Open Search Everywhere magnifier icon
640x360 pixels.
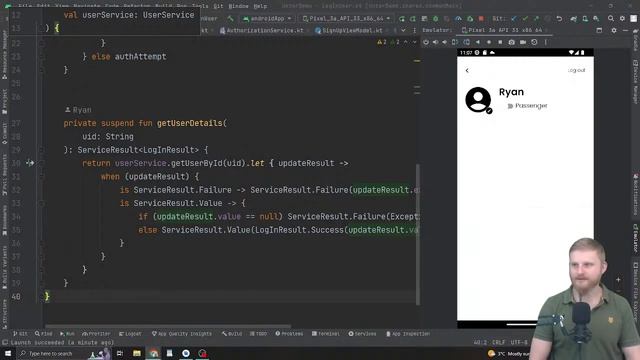click(611, 18)
